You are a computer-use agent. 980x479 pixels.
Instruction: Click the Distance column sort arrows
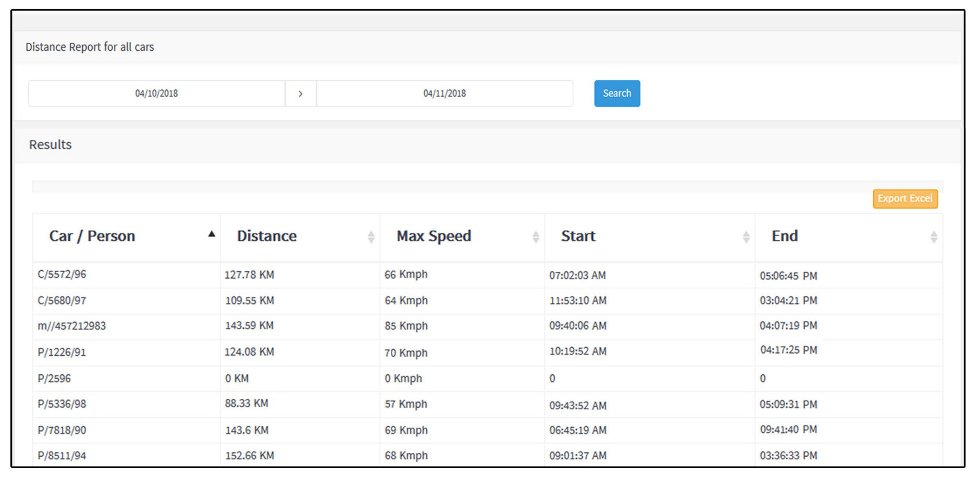click(x=371, y=237)
